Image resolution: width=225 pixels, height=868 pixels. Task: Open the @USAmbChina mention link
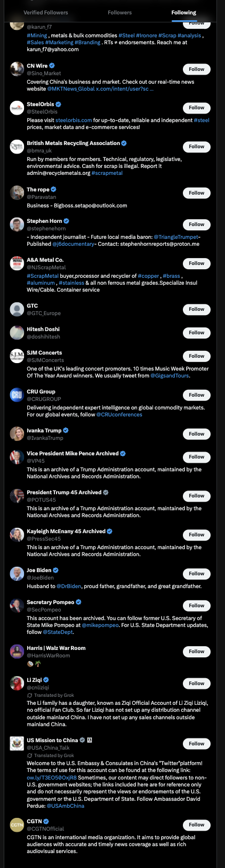(x=68, y=806)
